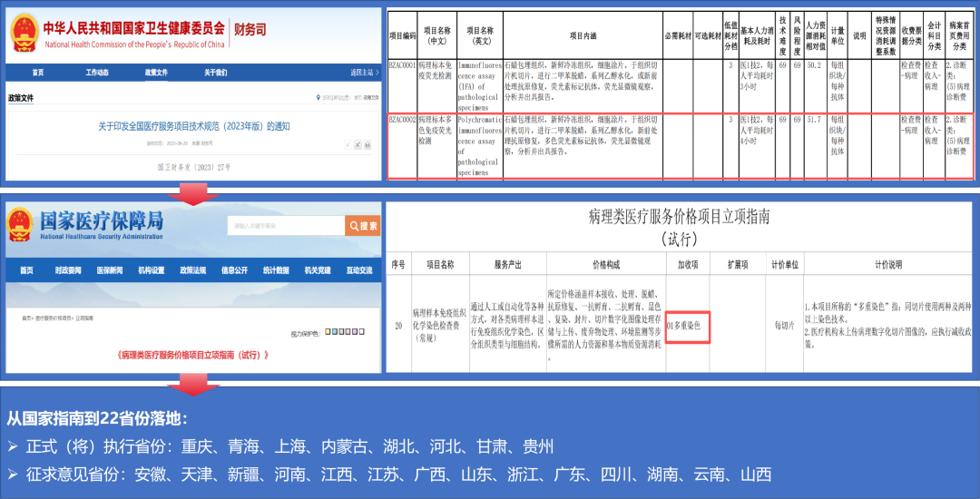The height and width of the screenshot is (499, 980).
Task: Click the 加收项 column header
Action: click(x=688, y=264)
